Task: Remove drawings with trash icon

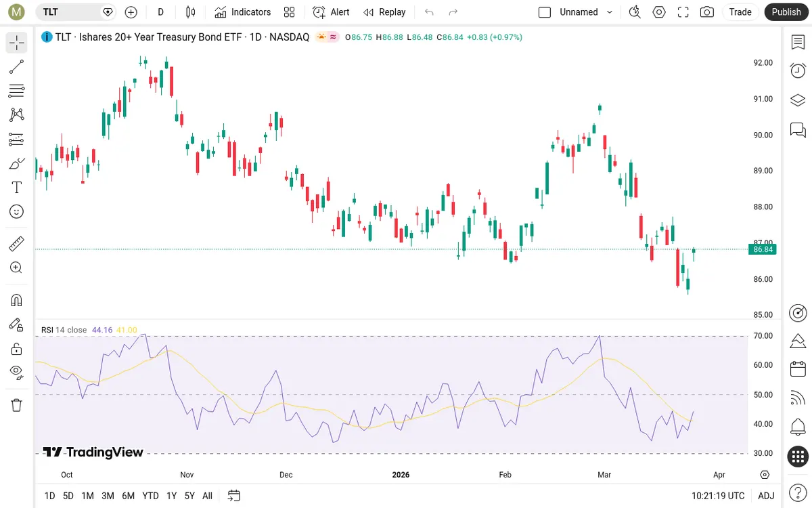Action: pos(17,405)
